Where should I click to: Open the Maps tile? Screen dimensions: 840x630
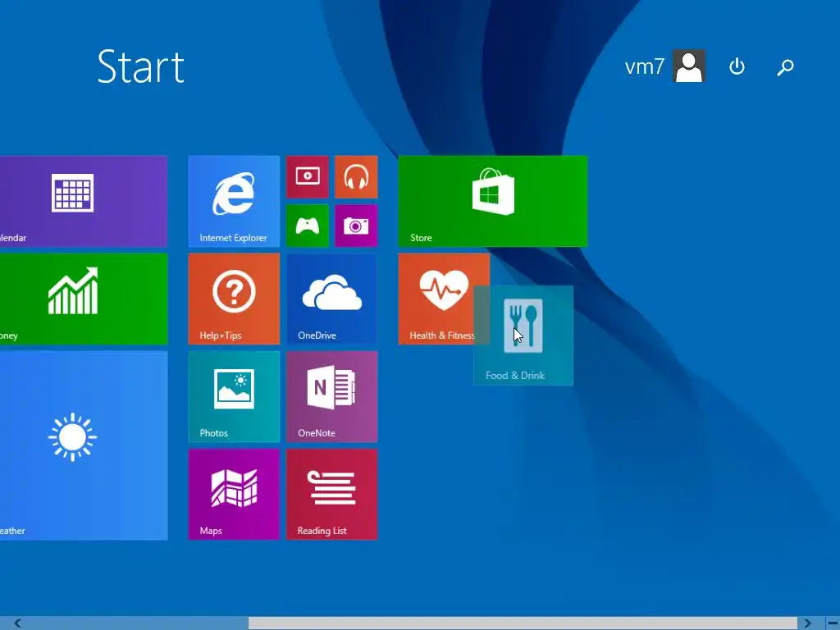point(234,494)
